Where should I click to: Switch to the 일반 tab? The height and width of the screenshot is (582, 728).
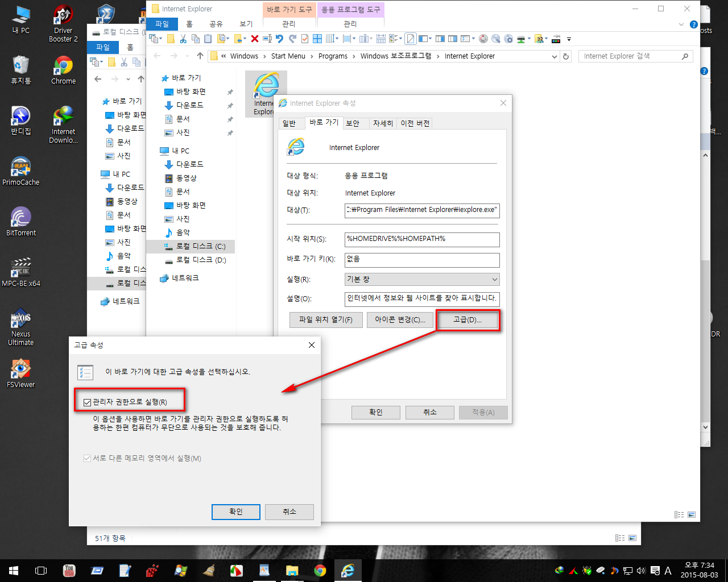(x=289, y=123)
